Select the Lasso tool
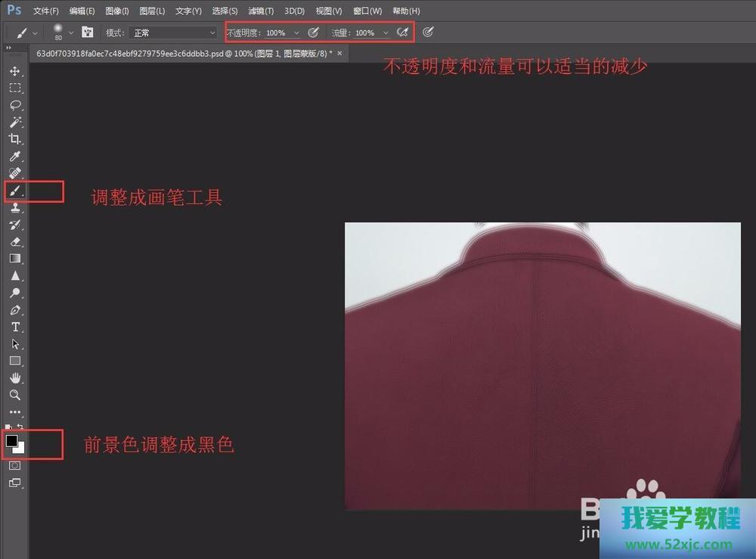Viewport: 756px width, 559px height. point(14,105)
